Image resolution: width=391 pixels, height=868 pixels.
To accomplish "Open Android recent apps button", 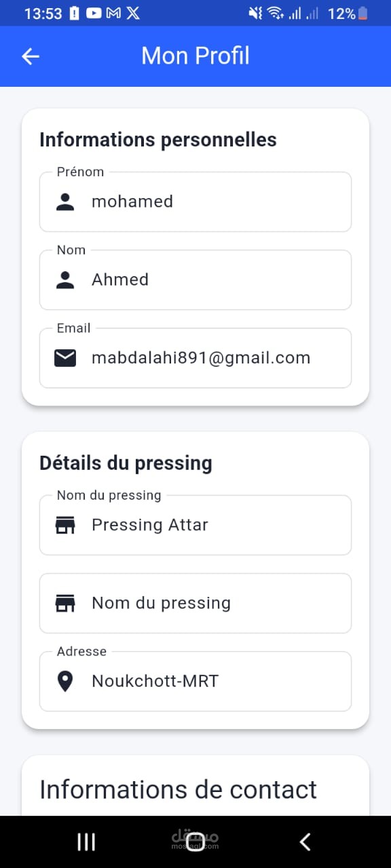I will [x=86, y=842].
